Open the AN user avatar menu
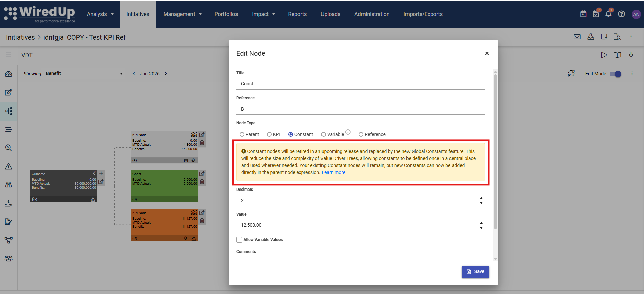This screenshot has height=294, width=644. click(636, 14)
